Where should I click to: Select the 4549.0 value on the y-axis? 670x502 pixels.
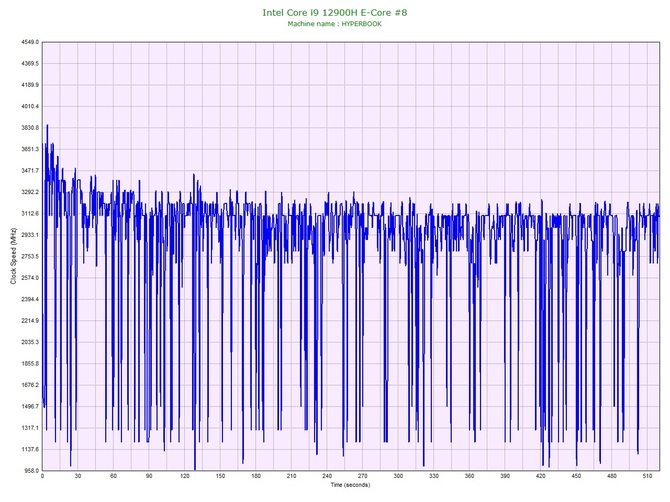[x=25, y=42]
